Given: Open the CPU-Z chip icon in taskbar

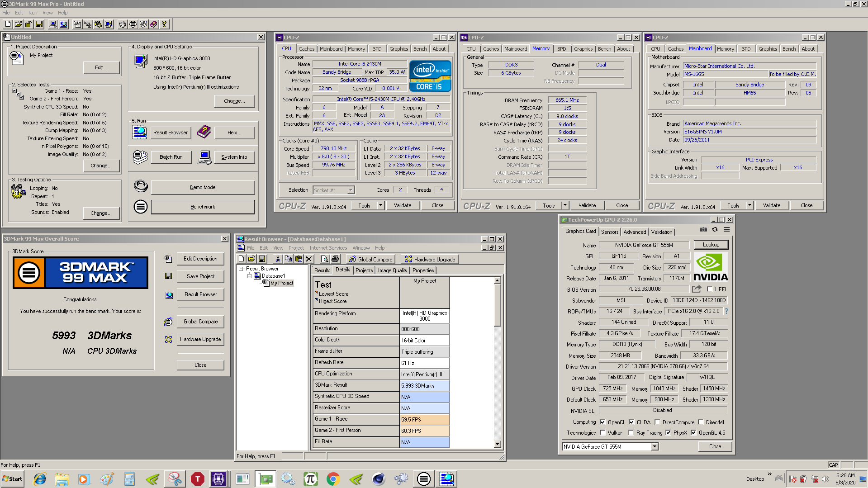Looking at the screenshot, I should [218, 479].
